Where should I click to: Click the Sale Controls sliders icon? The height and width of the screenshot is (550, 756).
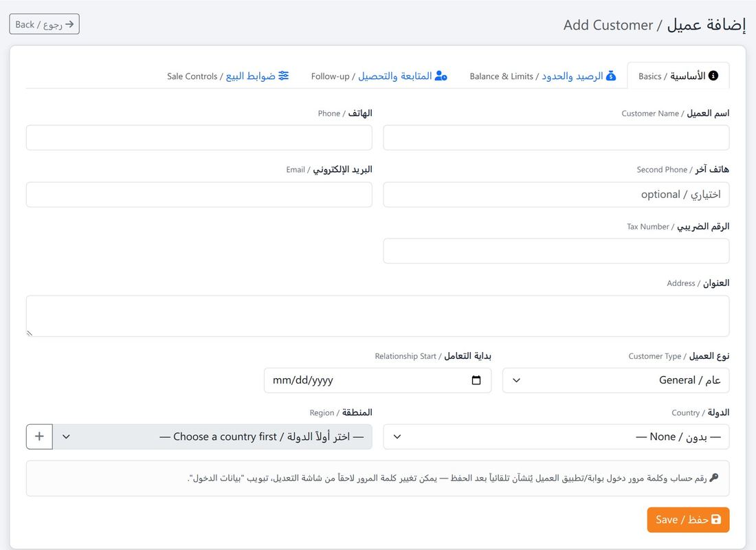click(x=283, y=76)
